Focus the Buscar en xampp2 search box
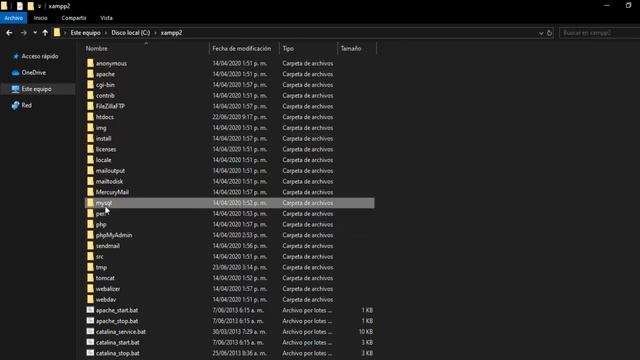The width and height of the screenshot is (640, 360). pos(599,33)
